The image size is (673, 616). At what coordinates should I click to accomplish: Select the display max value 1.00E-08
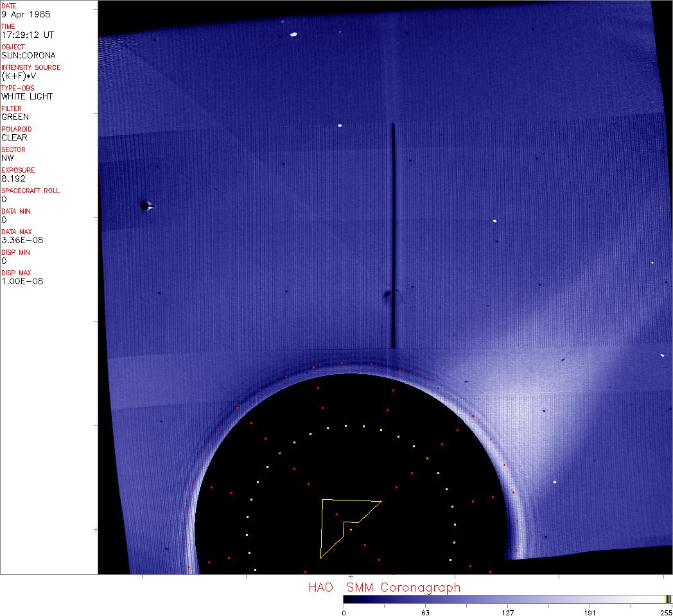[x=22, y=282]
